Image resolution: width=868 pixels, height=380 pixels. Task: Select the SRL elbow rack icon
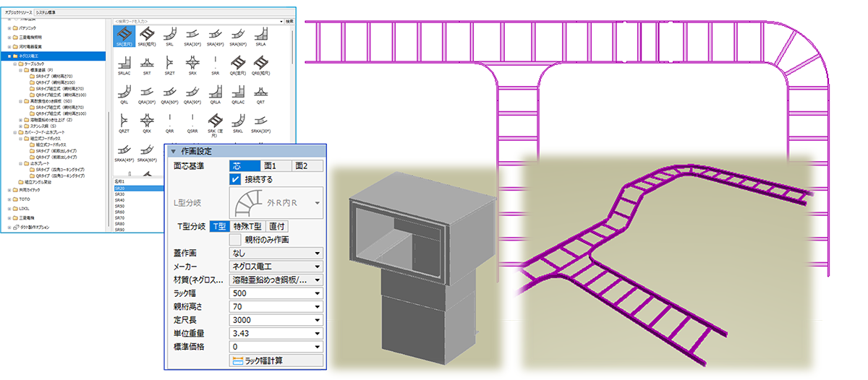[x=169, y=35]
